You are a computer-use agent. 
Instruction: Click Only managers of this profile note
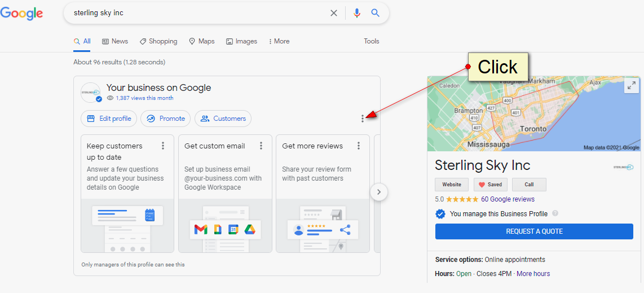[x=133, y=265]
